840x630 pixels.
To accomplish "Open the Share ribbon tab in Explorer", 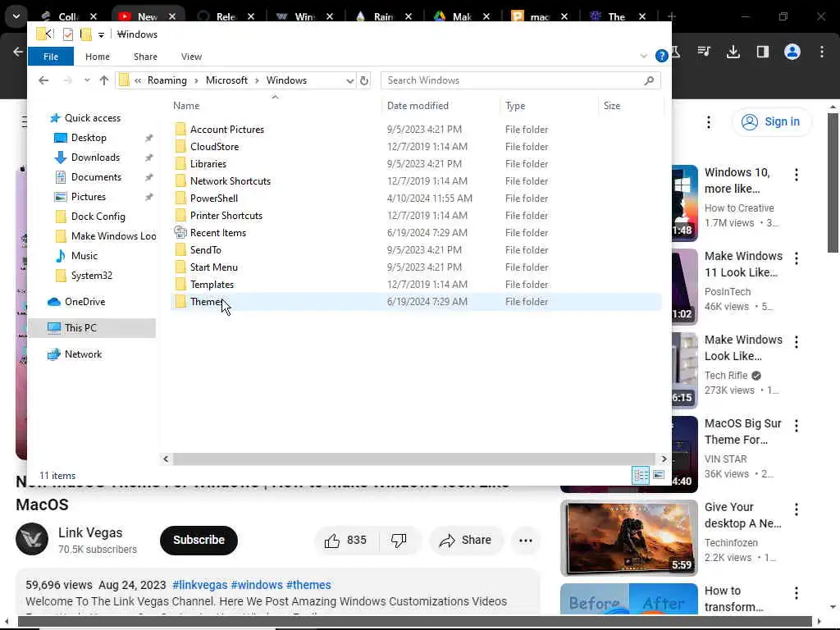I will (145, 57).
